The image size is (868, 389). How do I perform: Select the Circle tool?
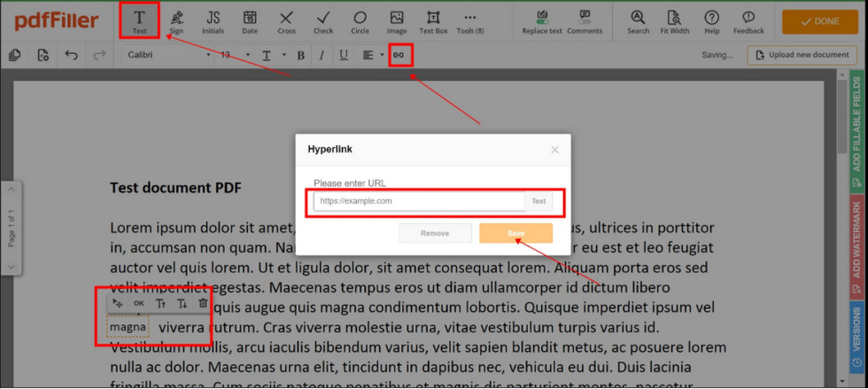coord(360,21)
